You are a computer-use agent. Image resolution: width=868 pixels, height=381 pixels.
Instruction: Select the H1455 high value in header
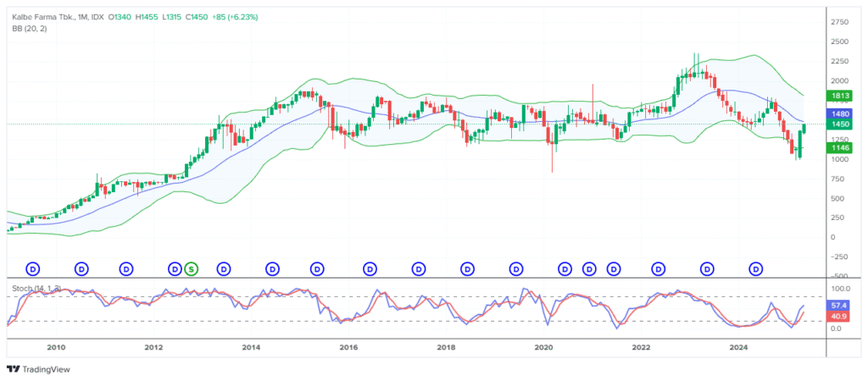pyautogui.click(x=146, y=17)
